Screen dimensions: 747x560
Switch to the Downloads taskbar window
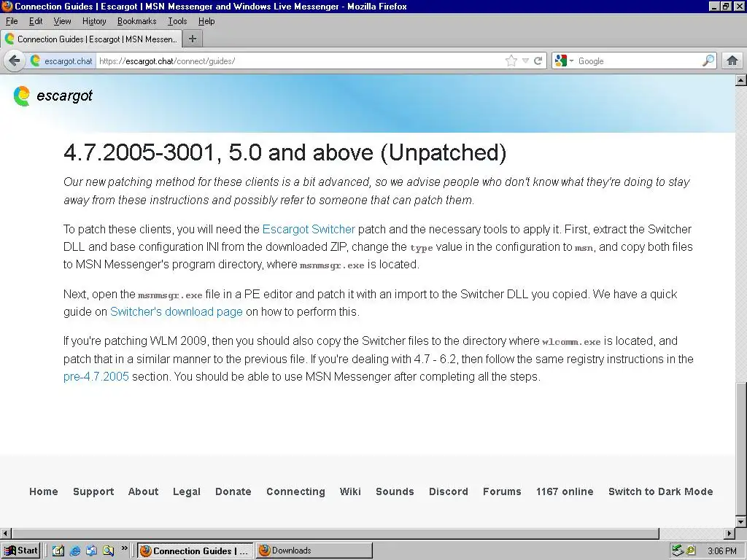pyautogui.click(x=314, y=551)
